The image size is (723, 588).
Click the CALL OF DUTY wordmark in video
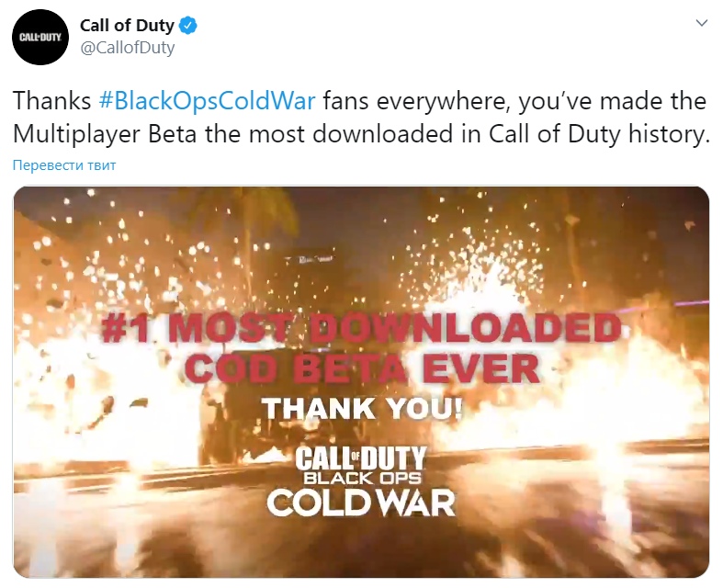click(x=360, y=458)
